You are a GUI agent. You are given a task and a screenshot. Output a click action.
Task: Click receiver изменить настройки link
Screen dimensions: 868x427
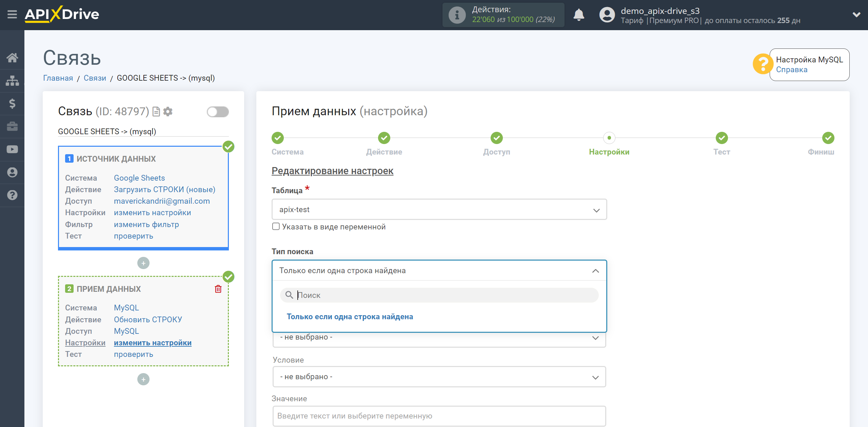pos(153,343)
